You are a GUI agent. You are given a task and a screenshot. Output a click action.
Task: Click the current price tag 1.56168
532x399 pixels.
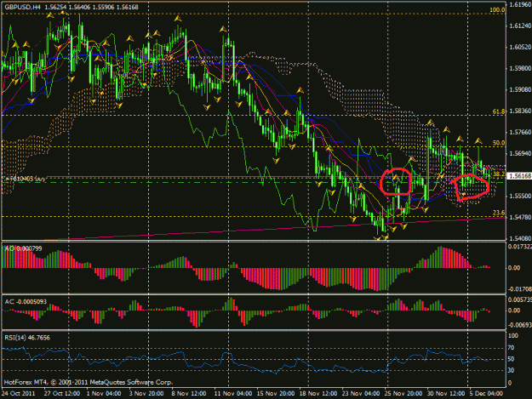519,176
